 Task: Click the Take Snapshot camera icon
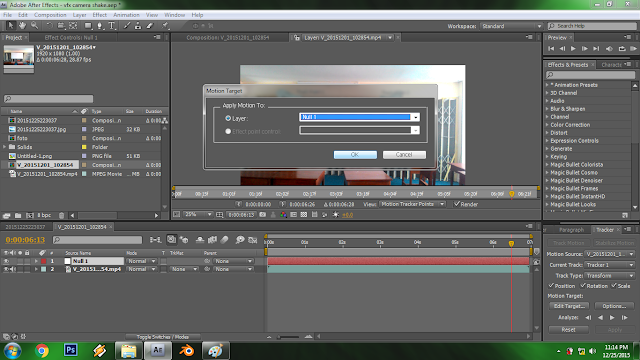[262, 215]
